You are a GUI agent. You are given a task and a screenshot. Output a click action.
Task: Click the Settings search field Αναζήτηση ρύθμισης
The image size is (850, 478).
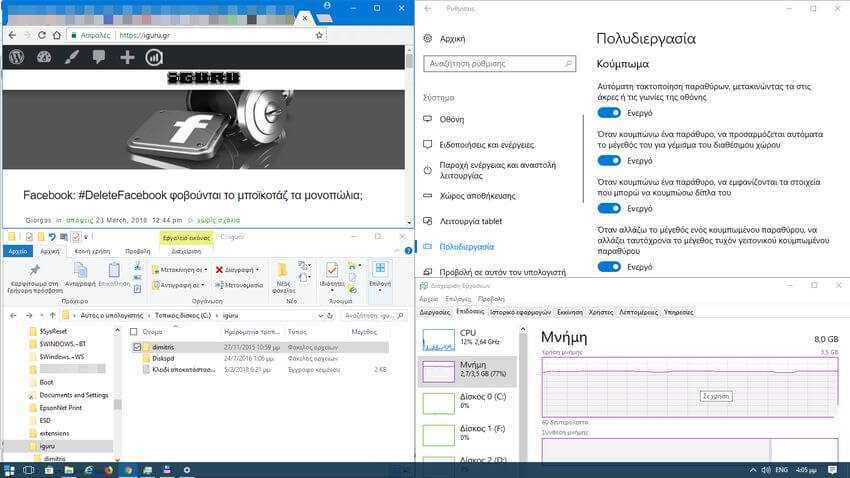(499, 63)
